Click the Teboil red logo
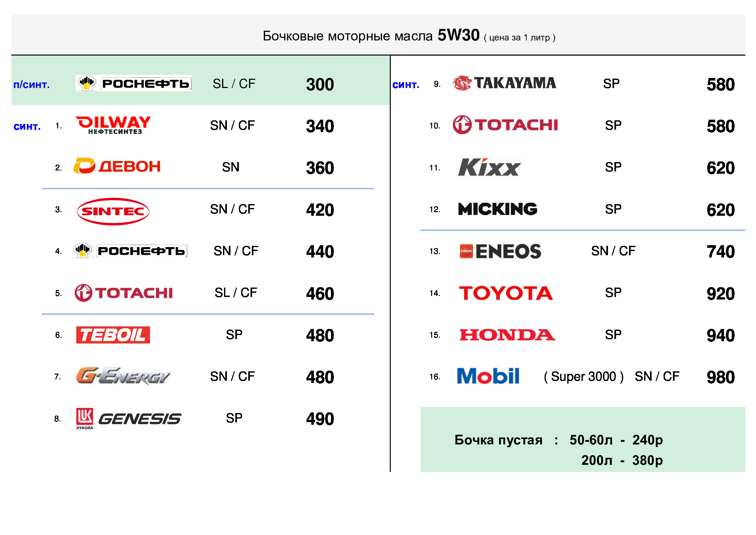The width and height of the screenshot is (756, 535). pyautogui.click(x=113, y=335)
